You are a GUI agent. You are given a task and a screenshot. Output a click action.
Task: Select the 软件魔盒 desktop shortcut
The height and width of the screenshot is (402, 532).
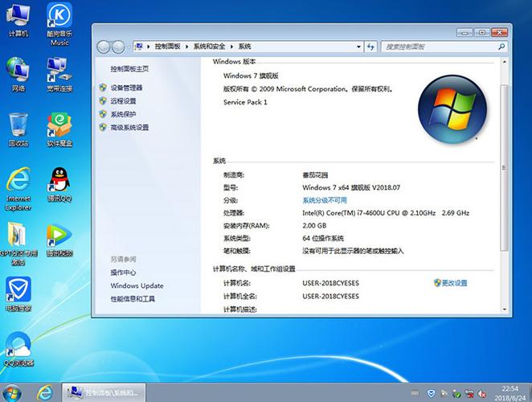click(x=59, y=129)
